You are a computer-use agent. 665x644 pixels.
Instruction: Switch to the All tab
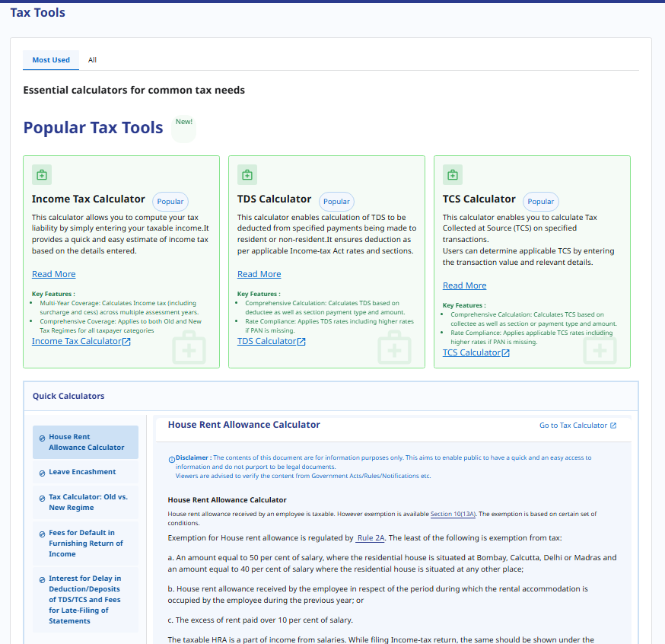click(x=92, y=60)
